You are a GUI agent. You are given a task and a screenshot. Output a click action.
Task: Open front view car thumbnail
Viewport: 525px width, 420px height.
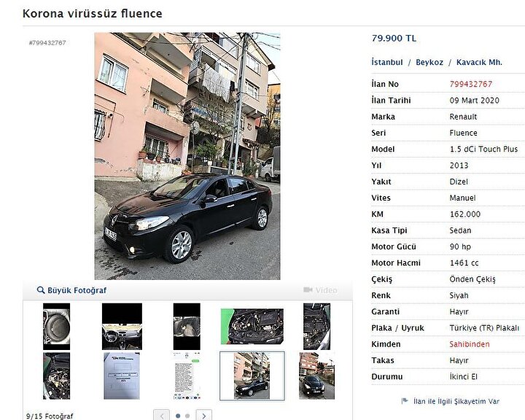pos(316,376)
